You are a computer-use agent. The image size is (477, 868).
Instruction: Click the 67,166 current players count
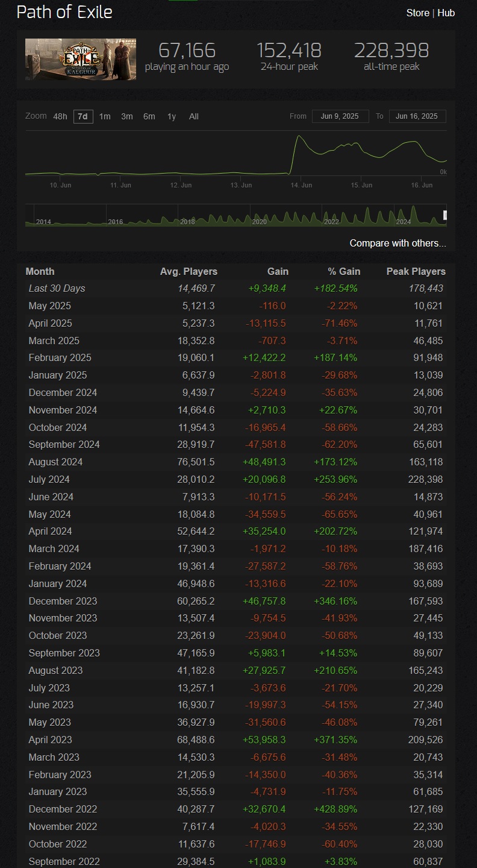(x=187, y=50)
